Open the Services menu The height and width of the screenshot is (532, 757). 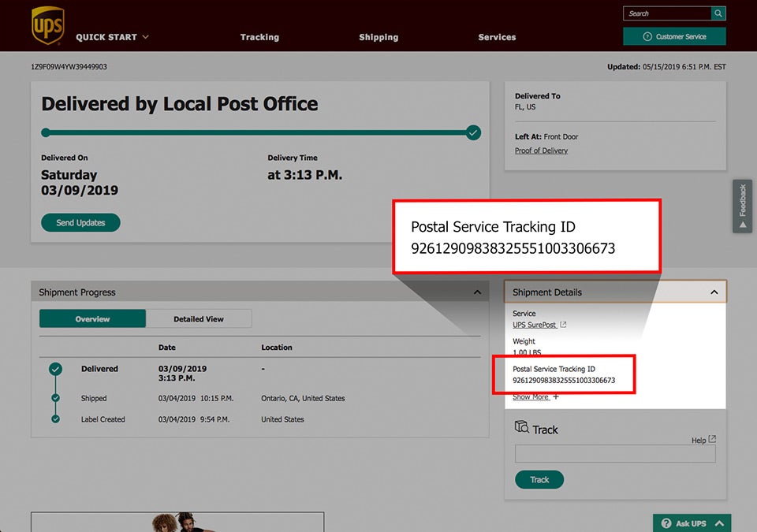click(x=497, y=37)
